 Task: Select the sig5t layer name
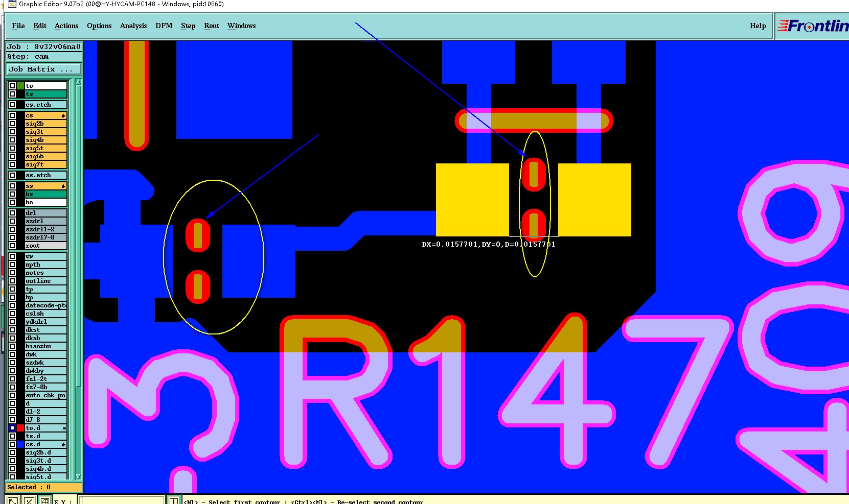pos(46,148)
